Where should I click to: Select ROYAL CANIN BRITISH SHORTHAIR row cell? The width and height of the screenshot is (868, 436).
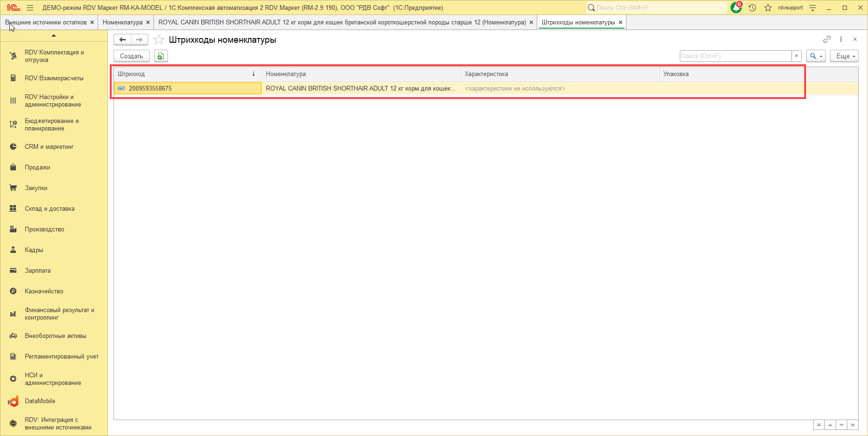pyautogui.click(x=361, y=88)
